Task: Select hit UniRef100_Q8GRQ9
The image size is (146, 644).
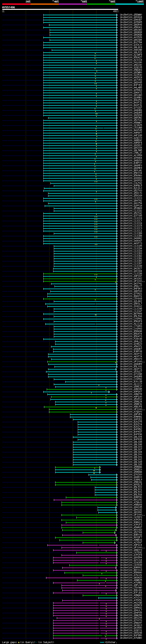Action: click(131, 32)
